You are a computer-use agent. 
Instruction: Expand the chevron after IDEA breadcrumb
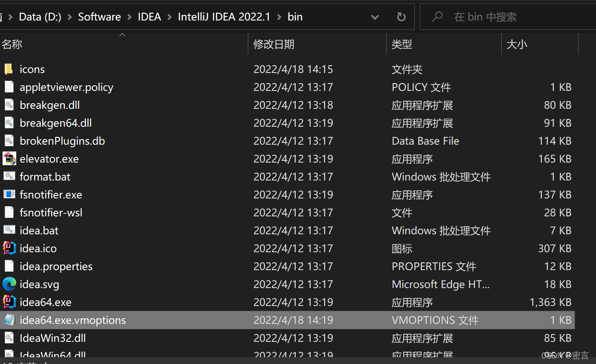[169, 17]
